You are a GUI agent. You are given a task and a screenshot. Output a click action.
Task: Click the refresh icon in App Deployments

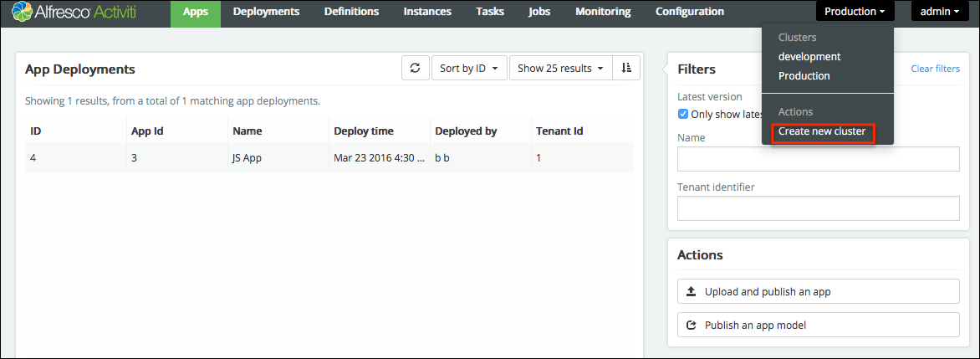416,69
